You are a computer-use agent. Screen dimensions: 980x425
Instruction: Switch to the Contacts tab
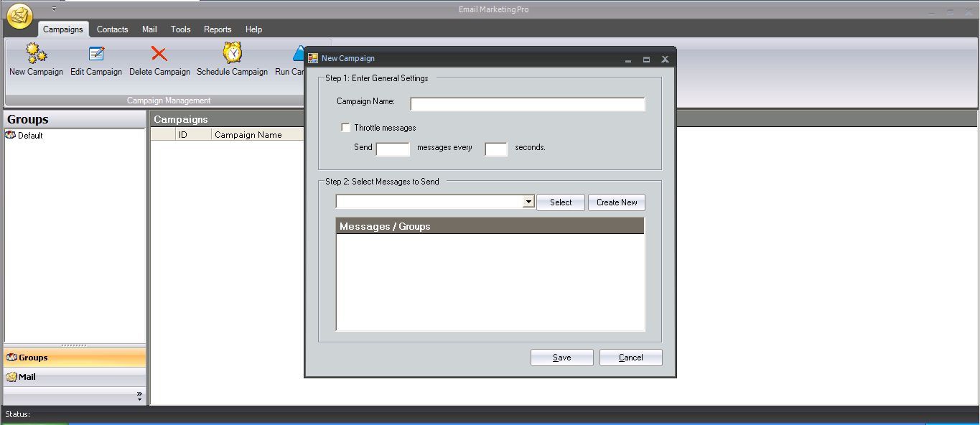click(112, 29)
